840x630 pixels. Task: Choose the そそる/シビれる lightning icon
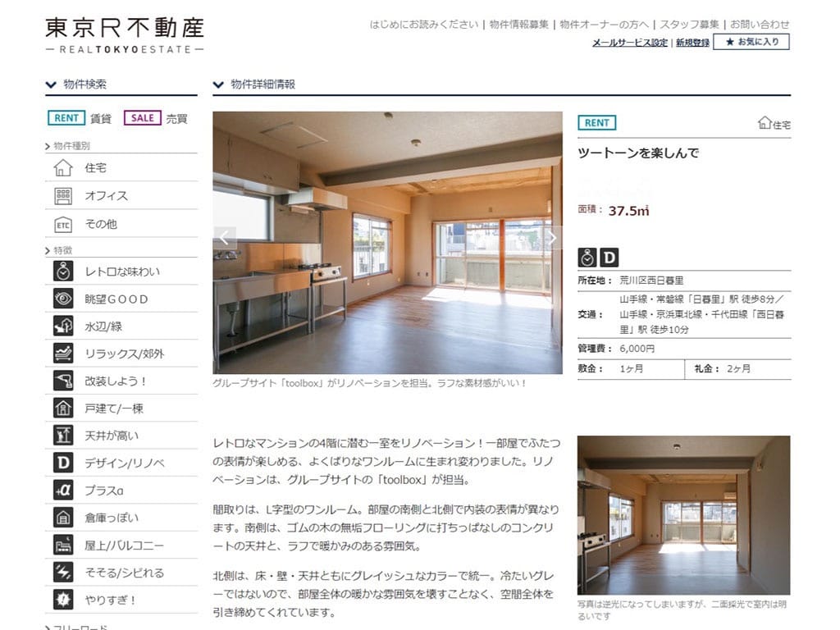[63, 572]
